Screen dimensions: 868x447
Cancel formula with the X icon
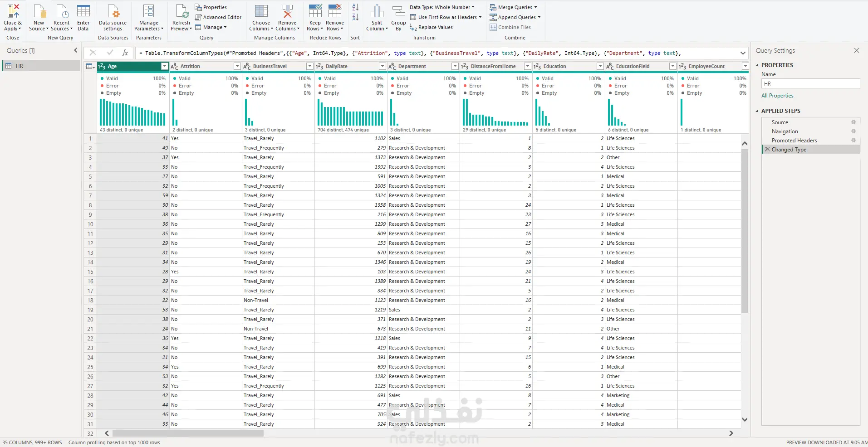coord(93,53)
